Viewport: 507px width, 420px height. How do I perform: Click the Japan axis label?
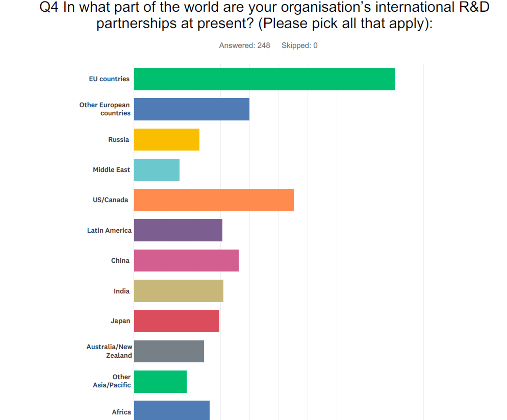(120, 321)
